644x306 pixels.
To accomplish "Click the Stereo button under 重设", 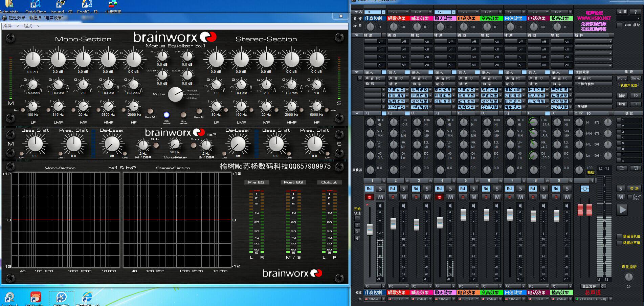I will (636, 78).
